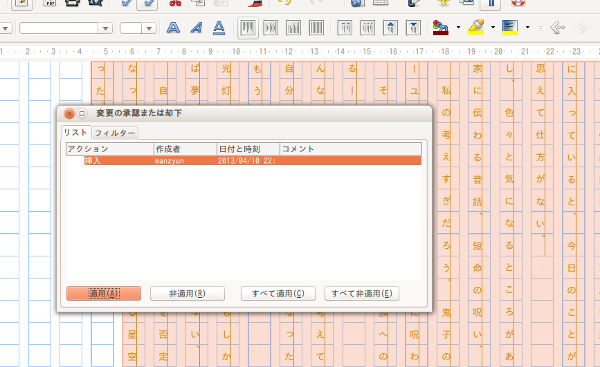Open the font name dropdown arrow
Screen dimensions: 600x367
(x=105, y=28)
